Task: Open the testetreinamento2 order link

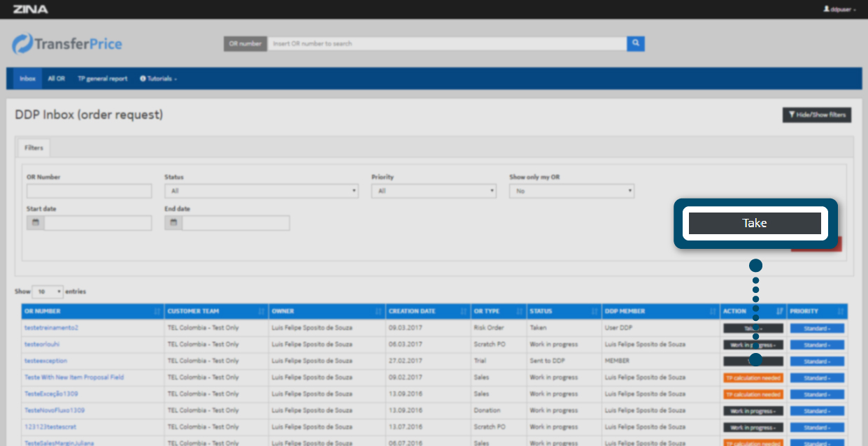Action: pos(51,328)
